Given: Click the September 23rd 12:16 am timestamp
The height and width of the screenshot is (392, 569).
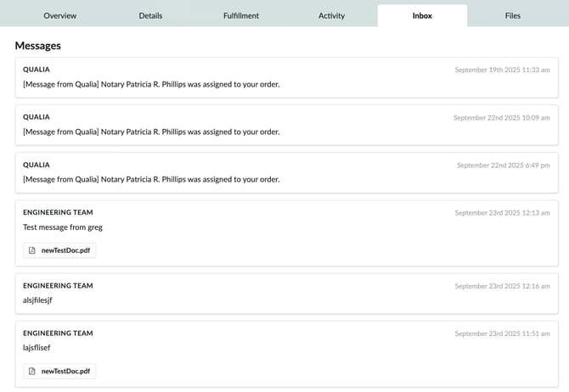Looking at the screenshot, I should (x=502, y=286).
